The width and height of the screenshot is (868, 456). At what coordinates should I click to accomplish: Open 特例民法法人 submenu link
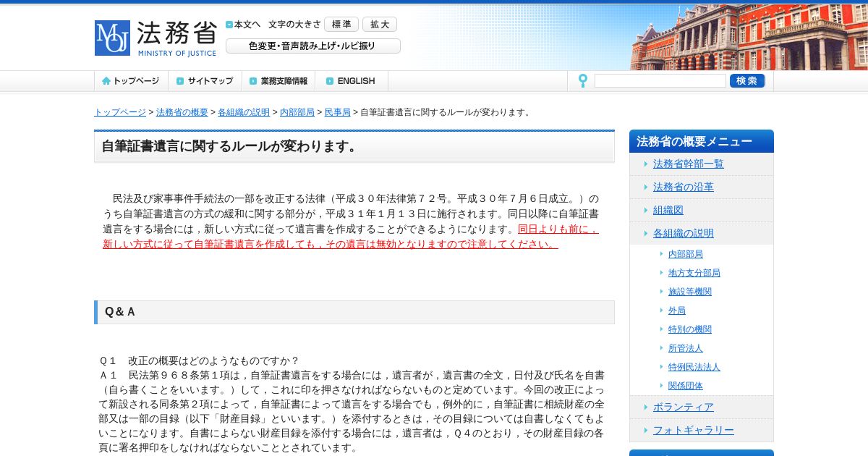click(x=694, y=367)
